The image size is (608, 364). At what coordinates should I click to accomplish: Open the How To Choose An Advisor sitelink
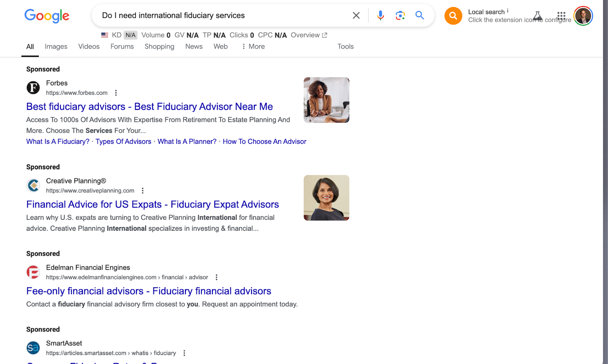264,142
